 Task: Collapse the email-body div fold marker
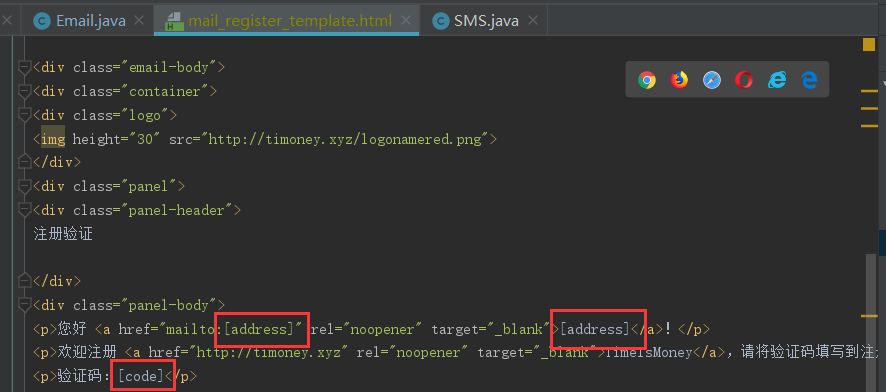pos(24,67)
